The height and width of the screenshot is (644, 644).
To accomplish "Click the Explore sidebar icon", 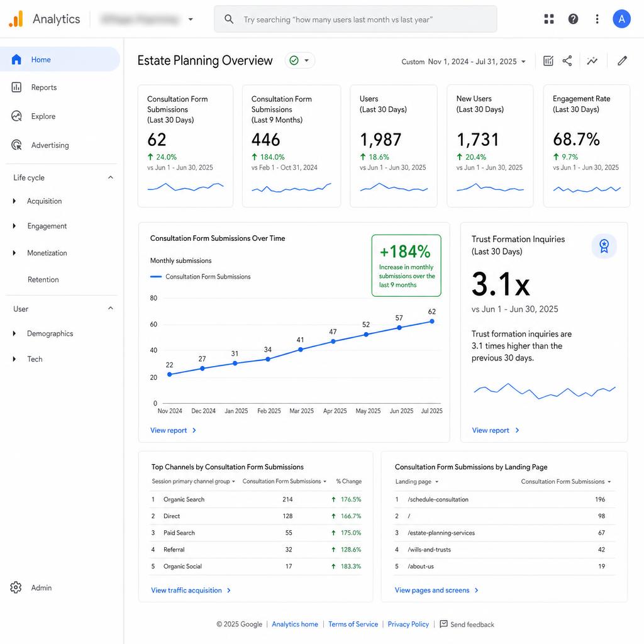I will point(16,116).
